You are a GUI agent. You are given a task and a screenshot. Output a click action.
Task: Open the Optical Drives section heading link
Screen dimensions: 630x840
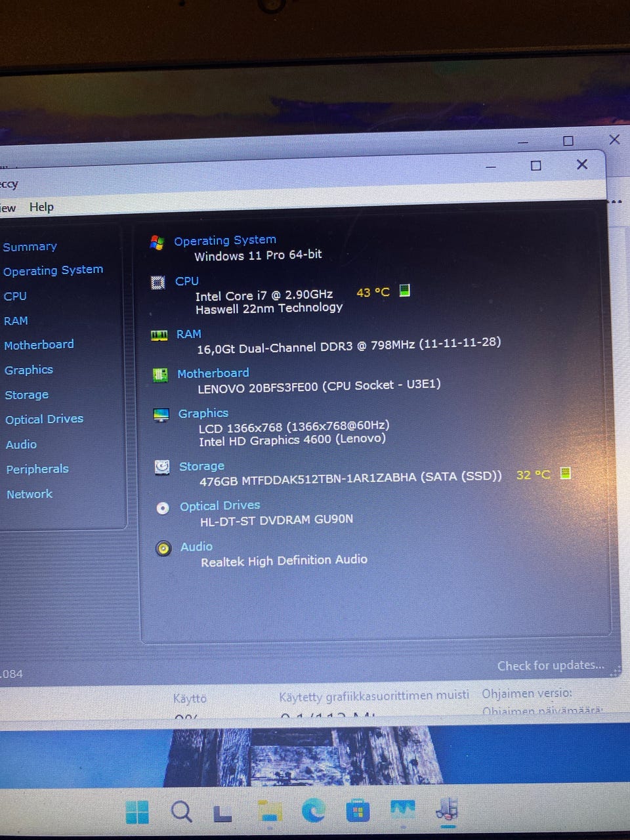tap(220, 505)
